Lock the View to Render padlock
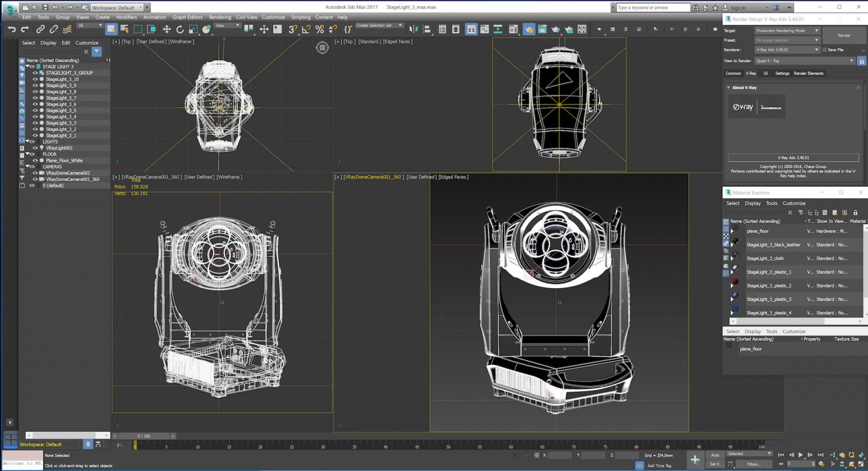868x471 pixels. (862, 61)
